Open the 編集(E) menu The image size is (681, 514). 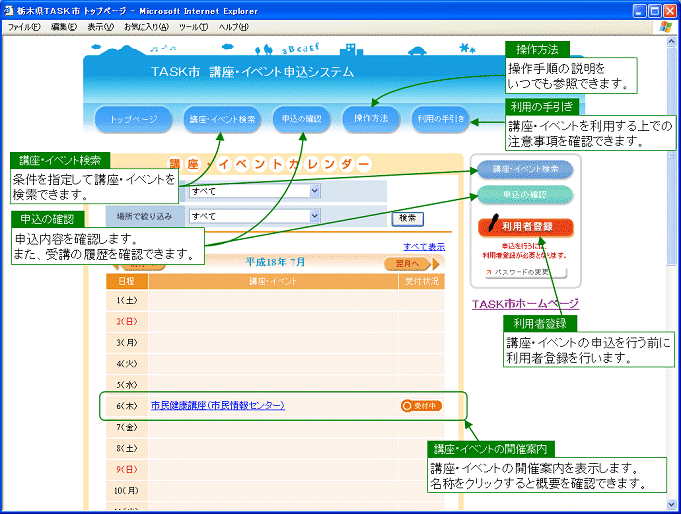[64, 27]
